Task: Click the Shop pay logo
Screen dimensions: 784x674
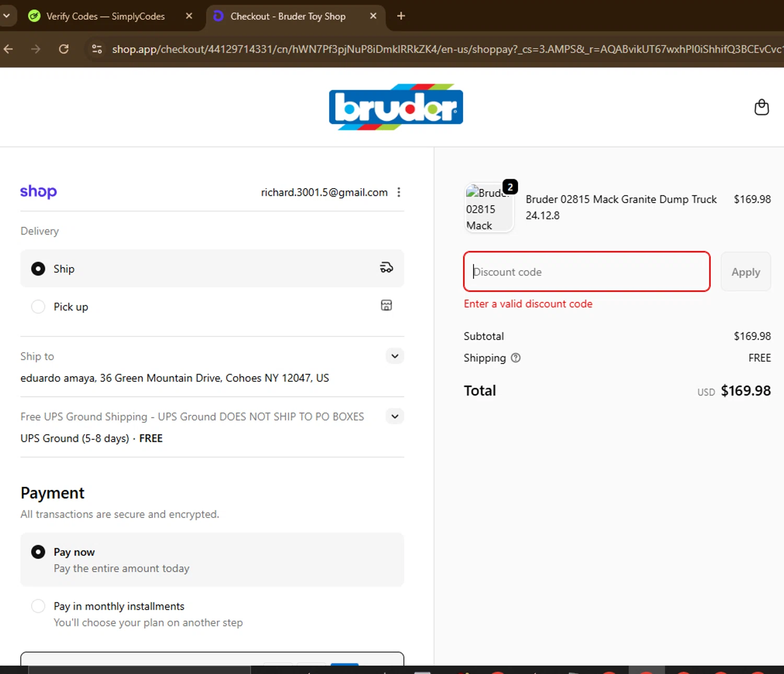Action: (x=38, y=192)
